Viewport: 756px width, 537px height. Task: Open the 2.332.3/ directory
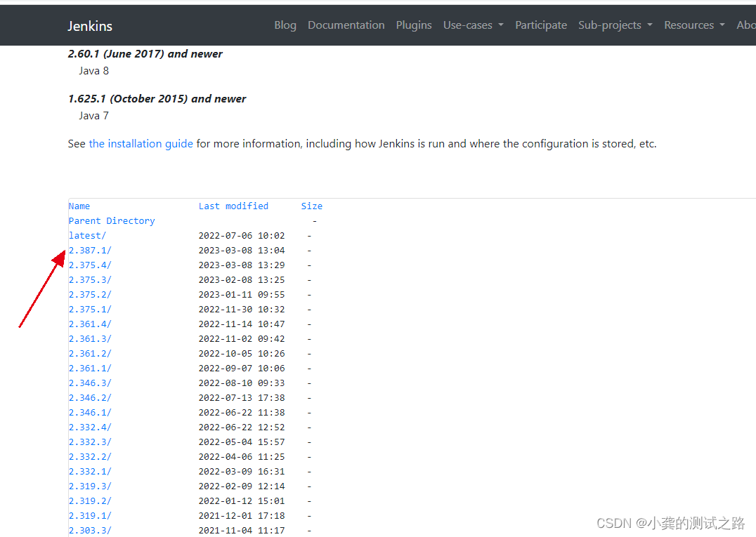tap(90, 442)
